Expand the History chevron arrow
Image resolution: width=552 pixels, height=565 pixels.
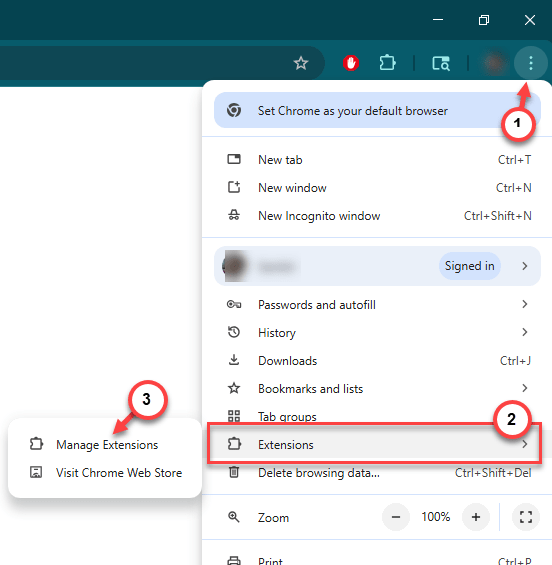[x=525, y=332]
